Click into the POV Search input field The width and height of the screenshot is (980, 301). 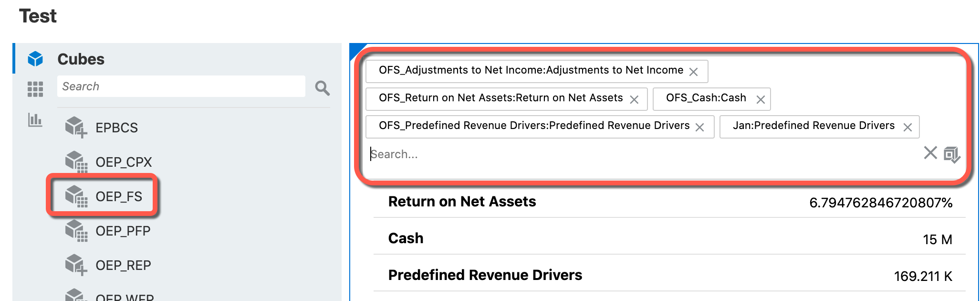[x=477, y=154]
